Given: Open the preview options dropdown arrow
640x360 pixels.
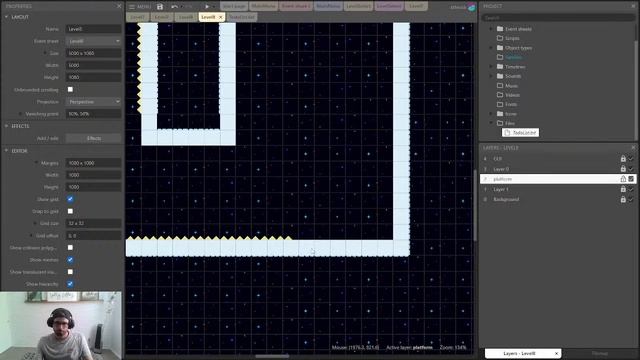Looking at the screenshot, I should click(213, 7).
